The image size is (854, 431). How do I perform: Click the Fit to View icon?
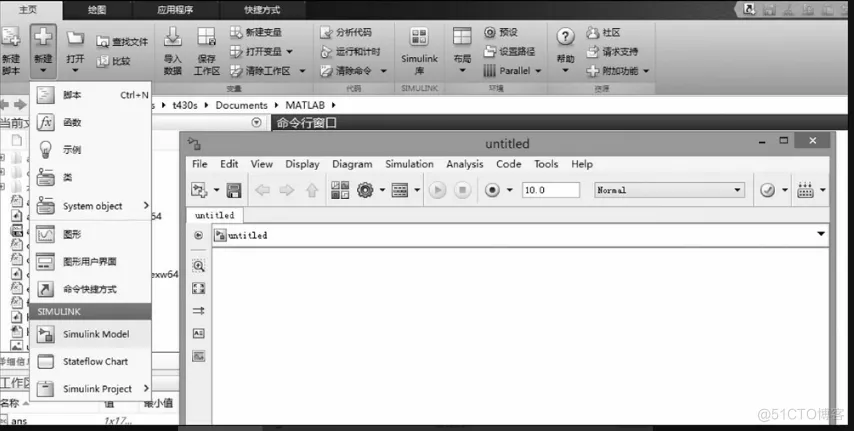(198, 288)
